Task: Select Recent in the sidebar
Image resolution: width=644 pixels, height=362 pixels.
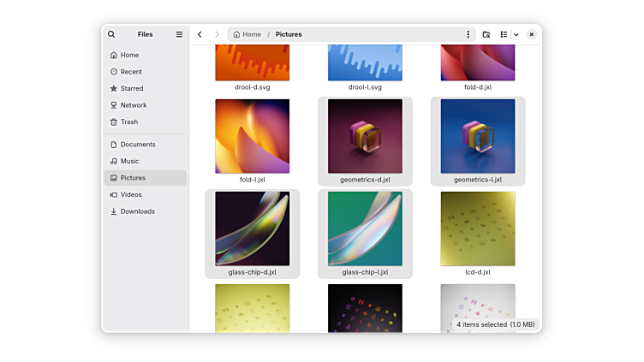Action: pos(131,72)
